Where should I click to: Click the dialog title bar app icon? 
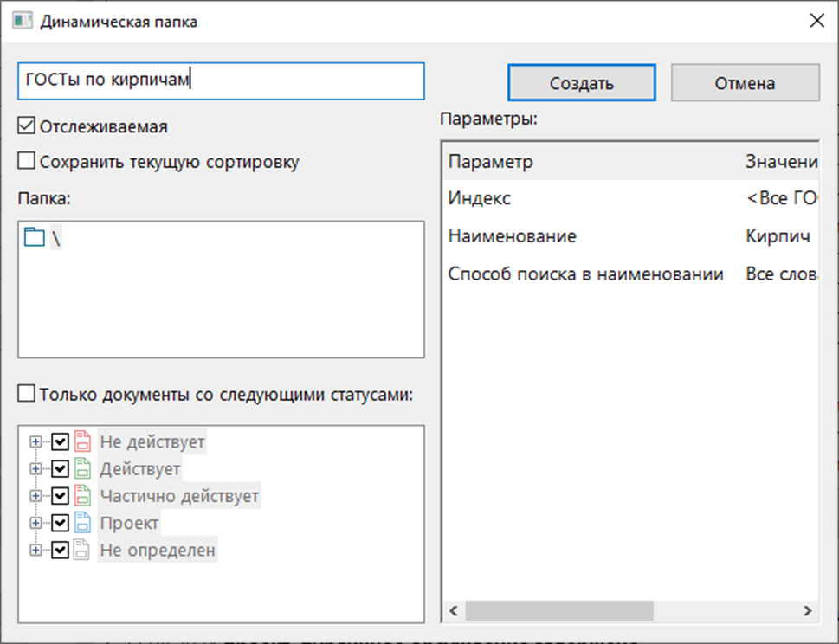point(23,21)
